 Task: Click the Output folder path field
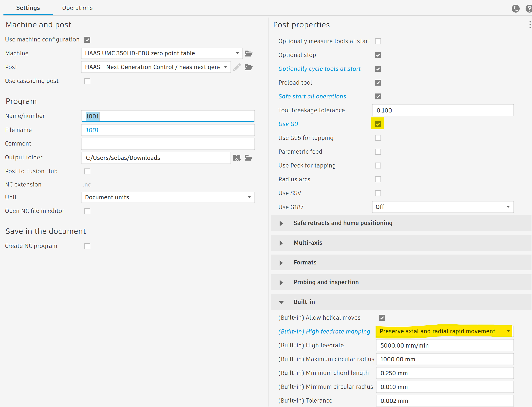tap(156, 158)
